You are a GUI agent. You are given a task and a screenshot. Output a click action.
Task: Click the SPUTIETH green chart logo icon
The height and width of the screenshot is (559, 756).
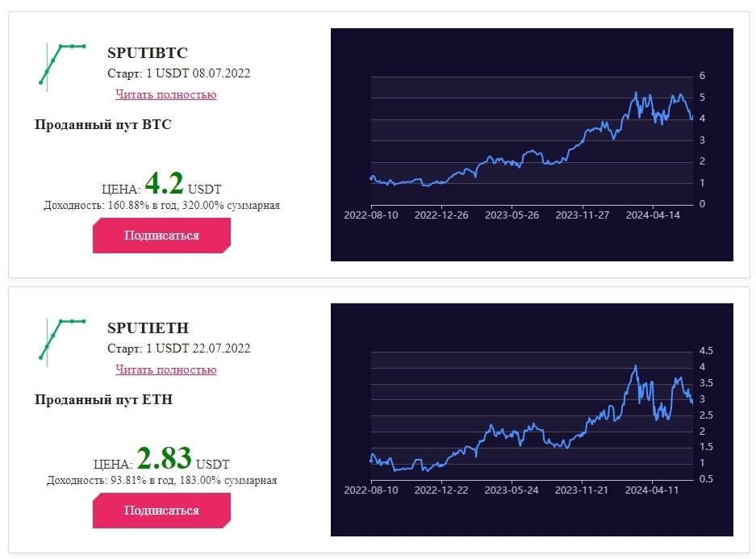(62, 343)
